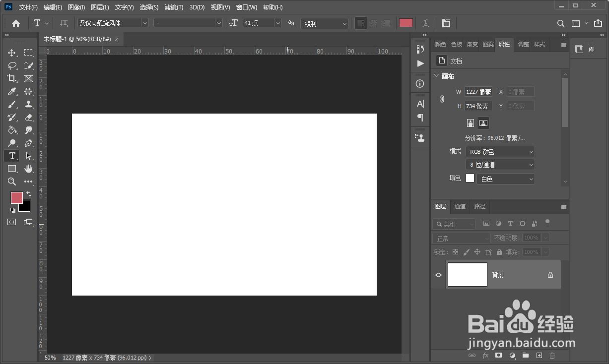Open the Edit Toolbar three-dots menu
The width and height of the screenshot is (609, 364).
click(x=28, y=182)
